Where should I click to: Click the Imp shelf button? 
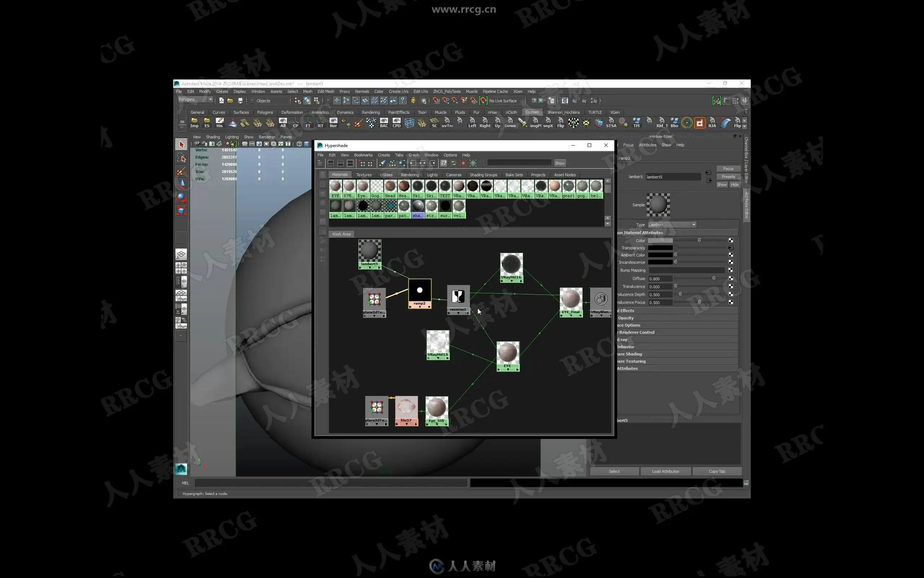point(194,123)
